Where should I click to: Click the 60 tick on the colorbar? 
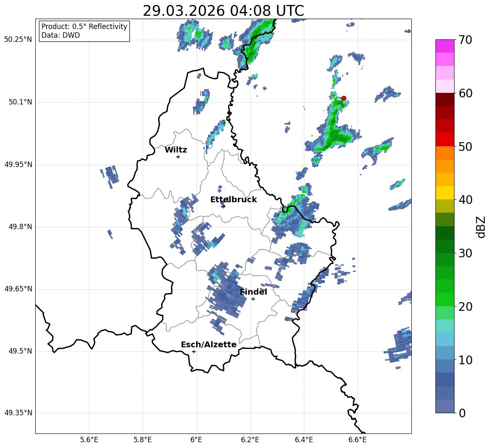465,93
